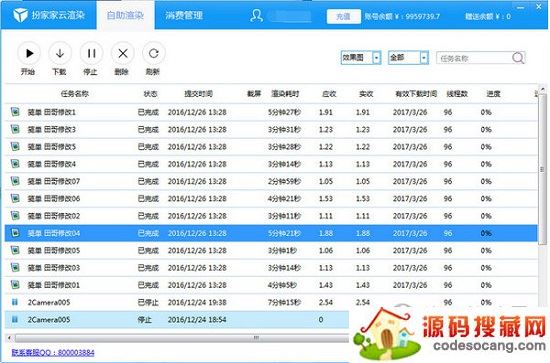Screen dimensions: 550x363
Task: Click the render time 4分钟5秒
Action: coord(282,285)
